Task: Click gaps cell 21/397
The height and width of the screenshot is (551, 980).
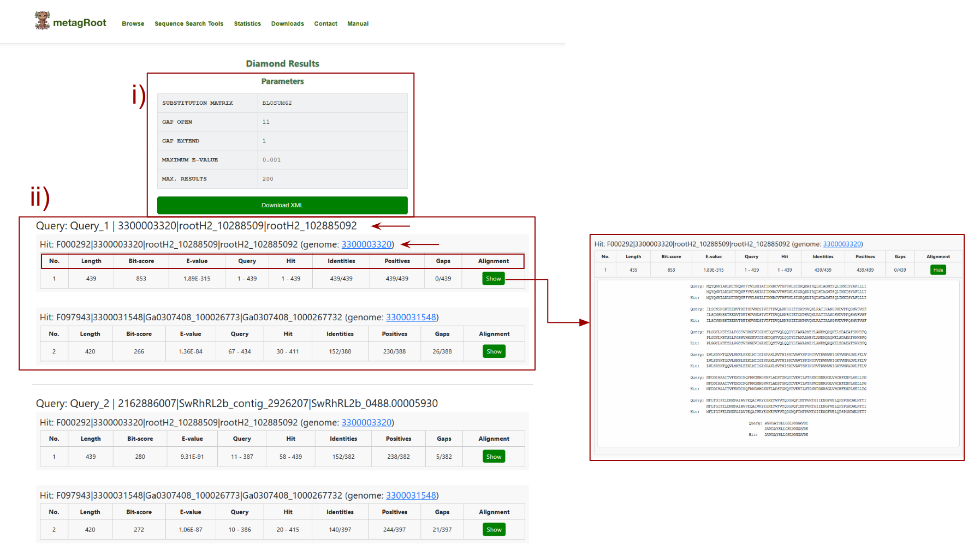Action: 442,530
